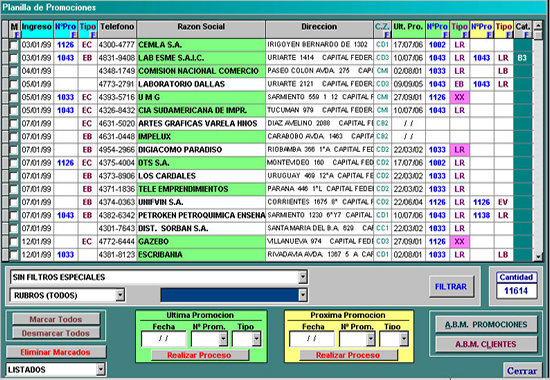Check the row checkbox for CEMLA S.A.
Screen dimensions: 550x380
(14, 45)
